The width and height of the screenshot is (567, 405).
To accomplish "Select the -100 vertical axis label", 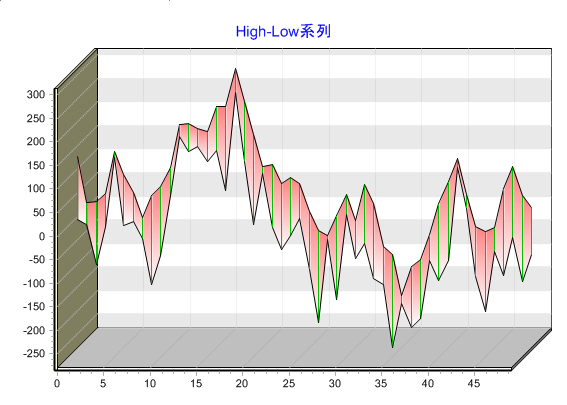I will coord(34,283).
